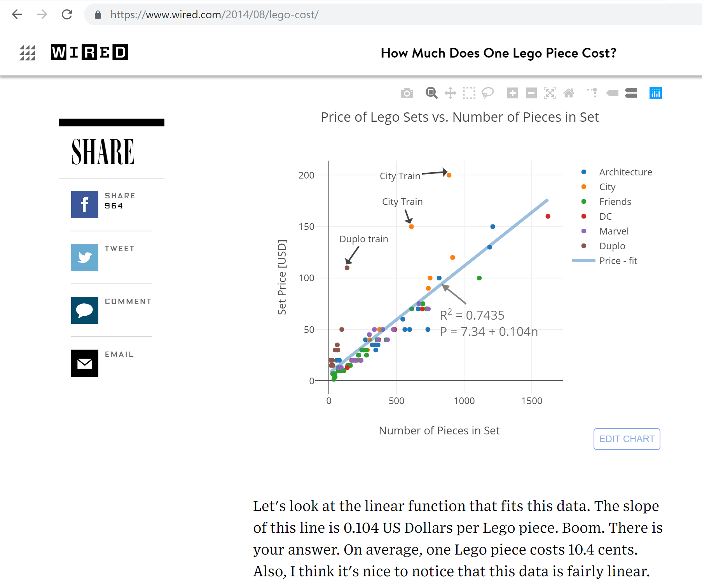Open the WIRED sections grid menu

pyautogui.click(x=27, y=52)
